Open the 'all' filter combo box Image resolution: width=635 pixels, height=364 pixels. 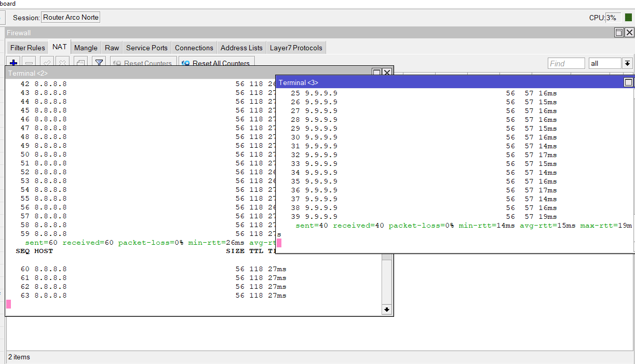point(605,63)
